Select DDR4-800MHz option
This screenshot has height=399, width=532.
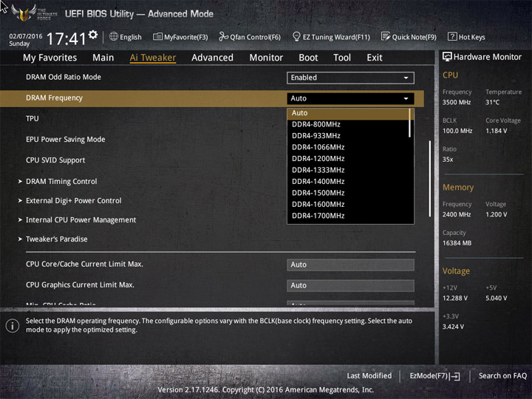click(x=316, y=124)
